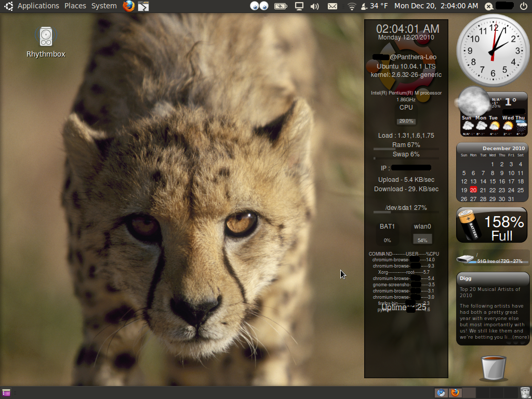Open the power session menu

click(523, 6)
